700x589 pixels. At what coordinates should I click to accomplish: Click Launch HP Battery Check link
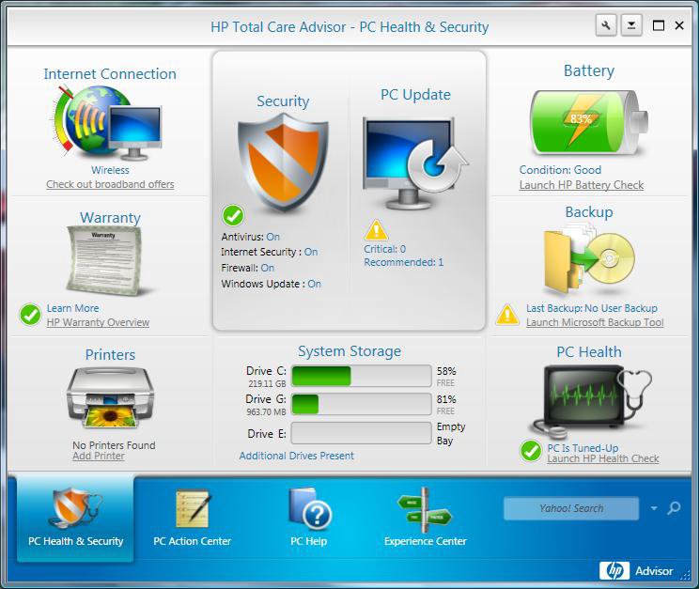click(582, 185)
